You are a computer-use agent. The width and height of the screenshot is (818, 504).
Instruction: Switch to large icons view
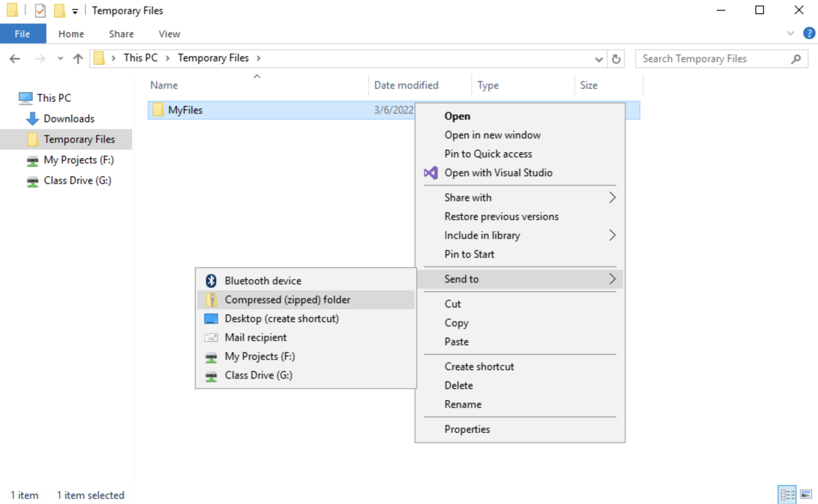point(806,495)
